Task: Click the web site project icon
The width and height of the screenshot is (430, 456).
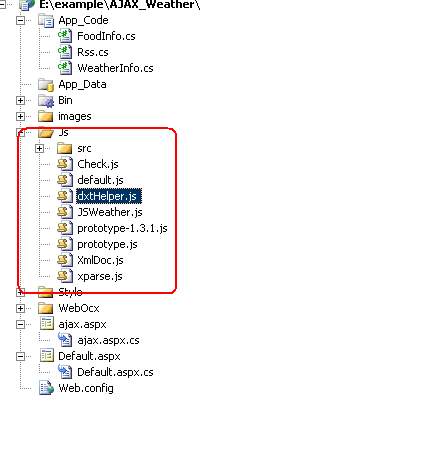Action: click(27, 5)
